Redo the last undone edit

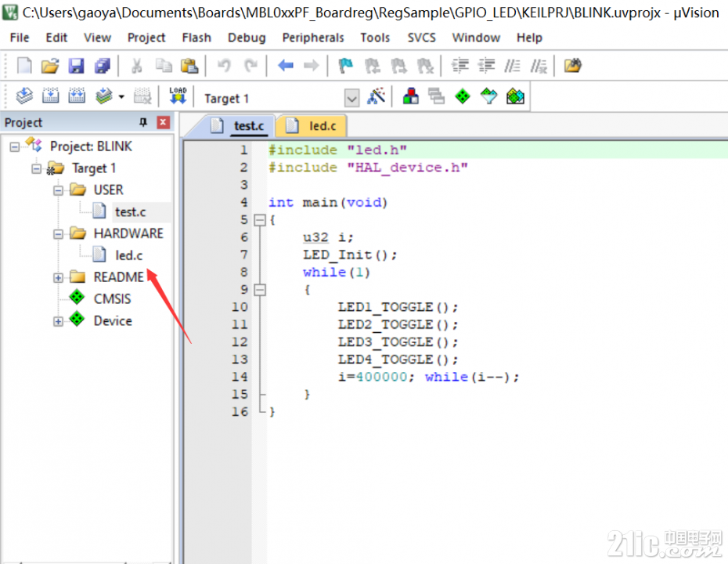[250, 66]
